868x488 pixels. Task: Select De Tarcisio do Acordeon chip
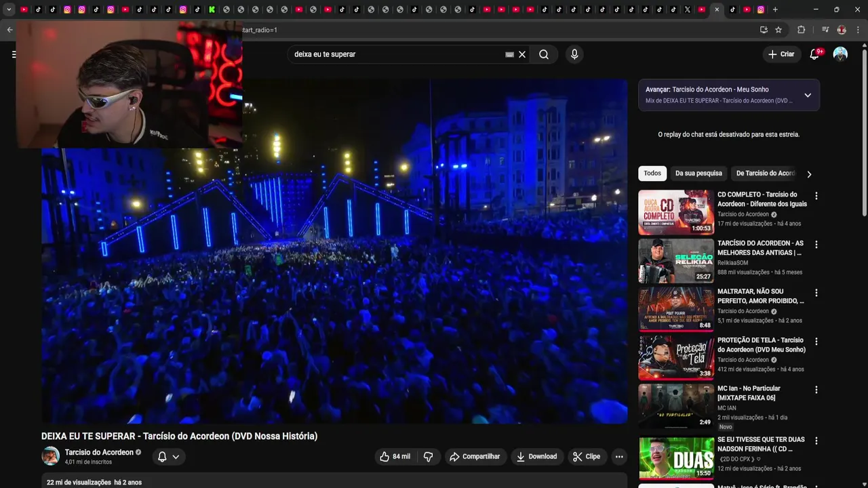765,174
